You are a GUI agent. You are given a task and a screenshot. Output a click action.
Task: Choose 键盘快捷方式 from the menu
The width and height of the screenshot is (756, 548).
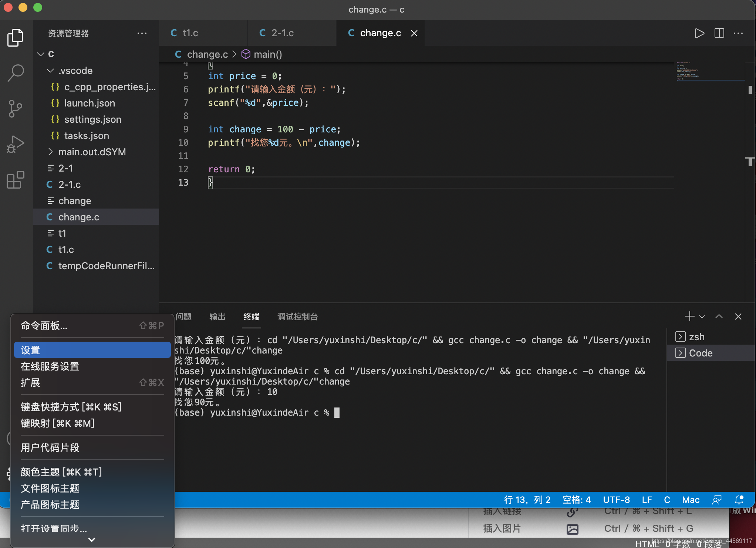[x=92, y=407]
